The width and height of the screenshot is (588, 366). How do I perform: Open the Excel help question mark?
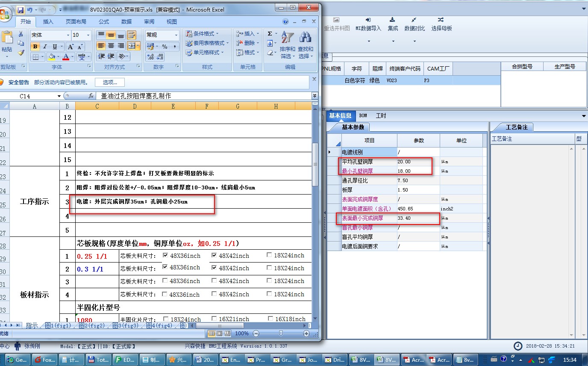tap(285, 21)
